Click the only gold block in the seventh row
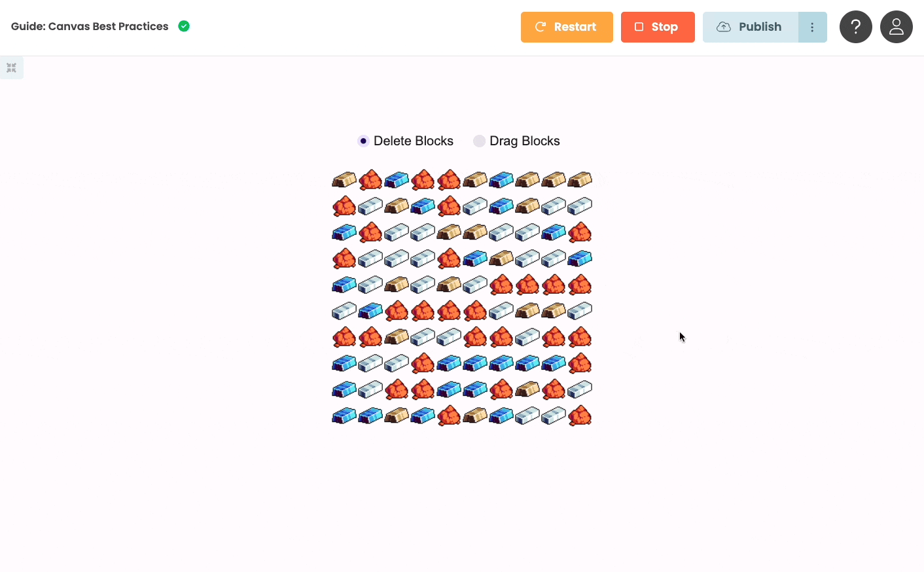 pyautogui.click(x=397, y=337)
